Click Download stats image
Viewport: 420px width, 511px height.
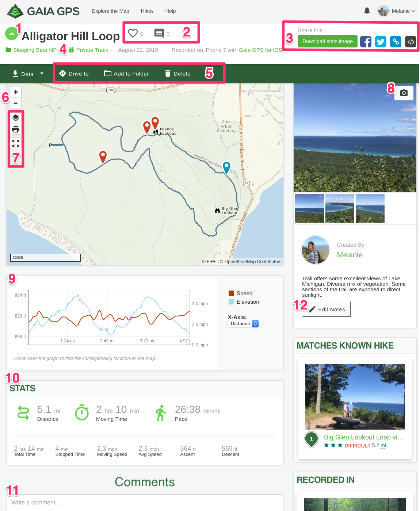[327, 41]
